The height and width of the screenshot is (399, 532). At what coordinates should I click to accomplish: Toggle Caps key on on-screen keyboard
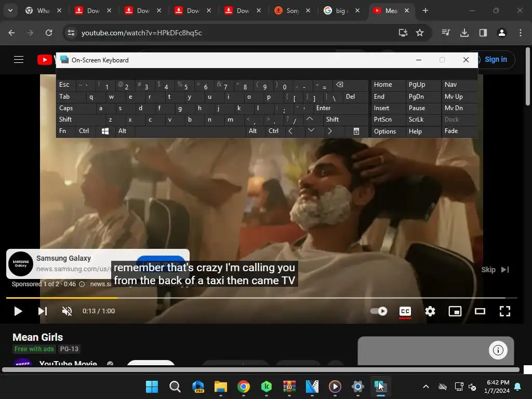coord(75,108)
